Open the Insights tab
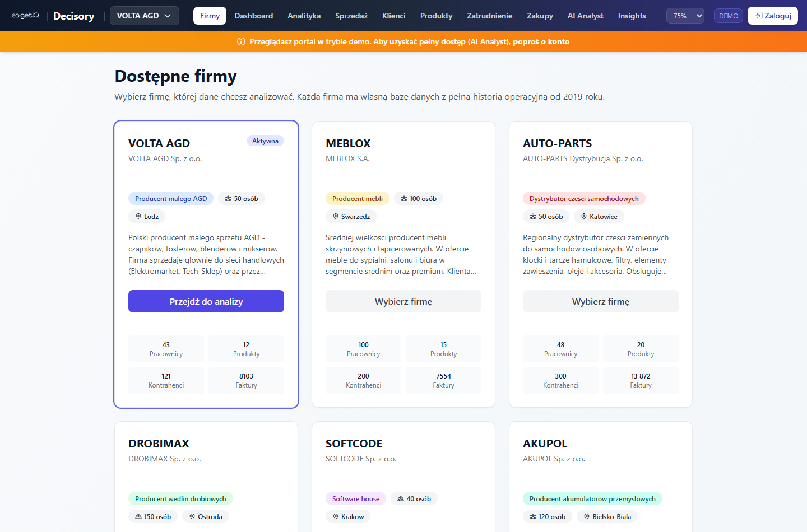The image size is (807, 532). tap(632, 16)
